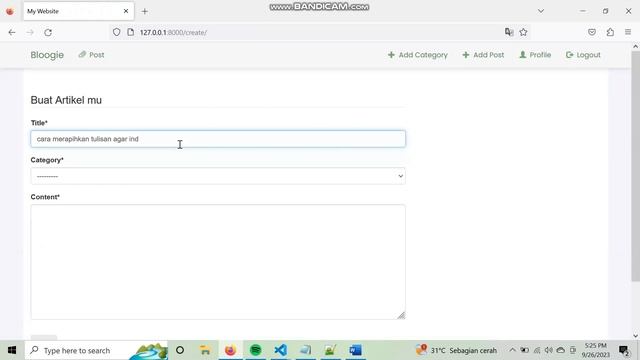Click the battery status tray icon

(524, 350)
